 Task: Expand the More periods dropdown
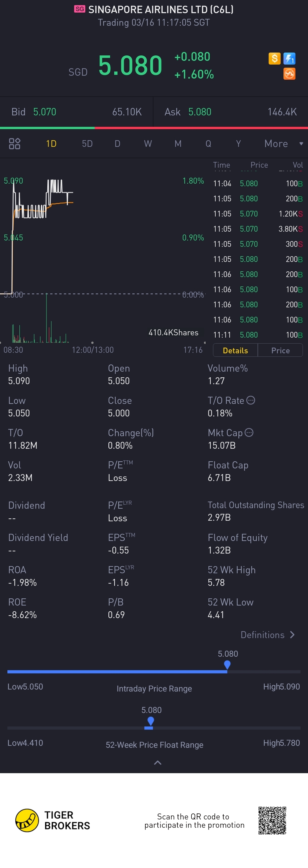(284, 144)
